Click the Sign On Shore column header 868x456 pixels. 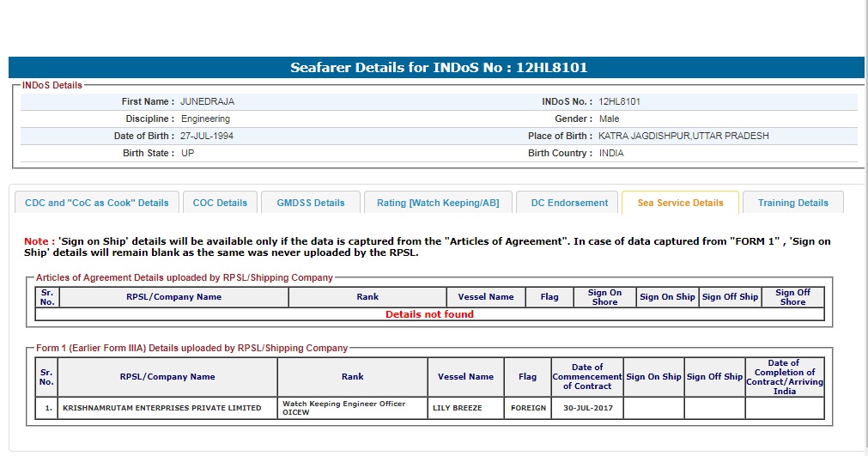pos(604,297)
